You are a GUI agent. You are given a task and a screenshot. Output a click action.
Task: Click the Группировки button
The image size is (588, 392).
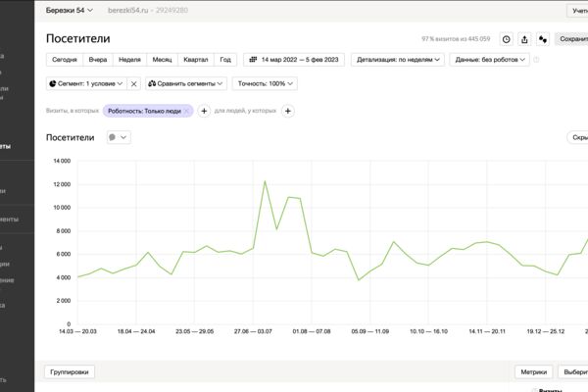click(70, 372)
